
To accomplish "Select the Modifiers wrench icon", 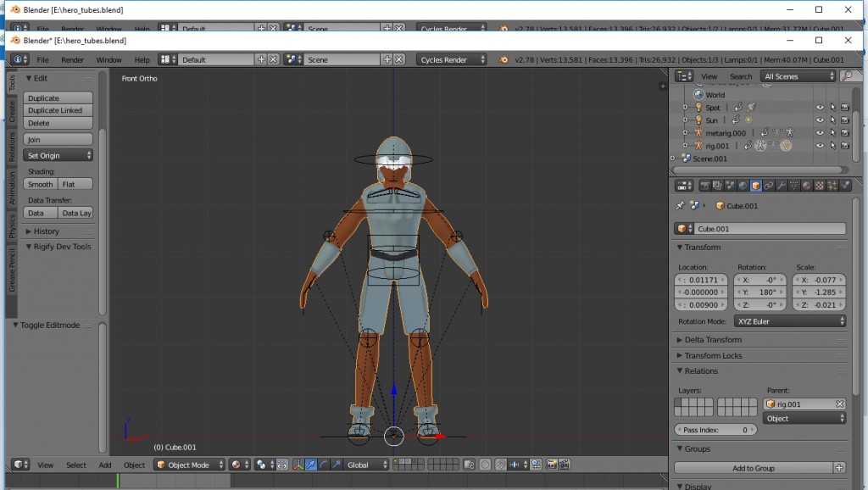I will pyautogui.click(x=781, y=186).
